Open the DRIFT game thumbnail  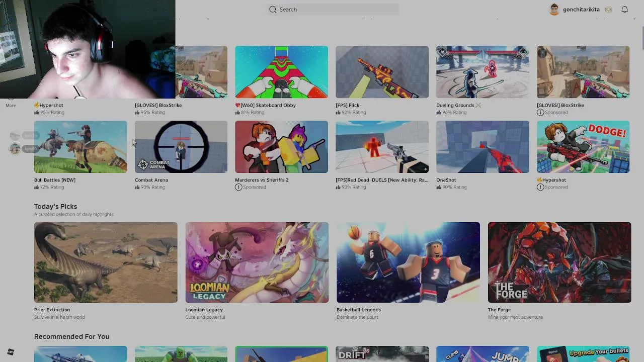coord(382,354)
